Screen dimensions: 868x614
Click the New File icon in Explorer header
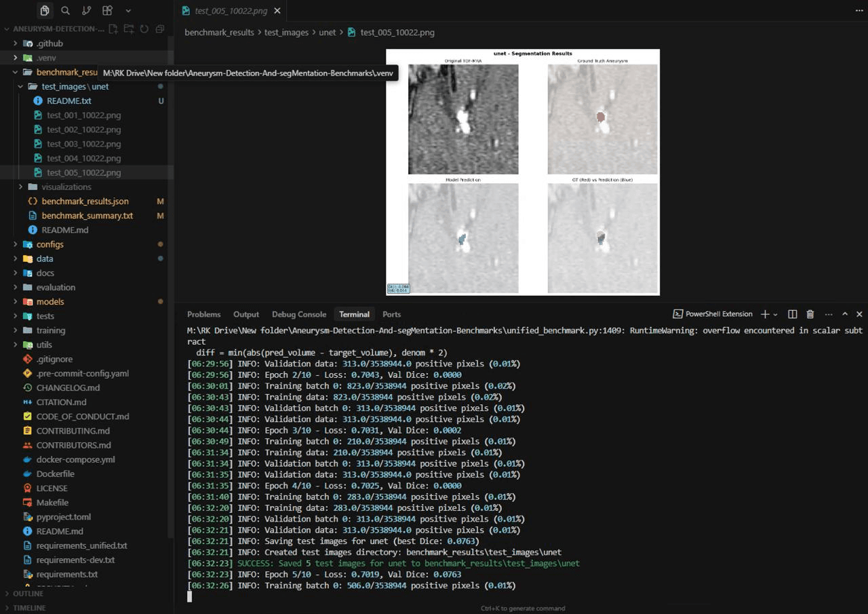113,29
